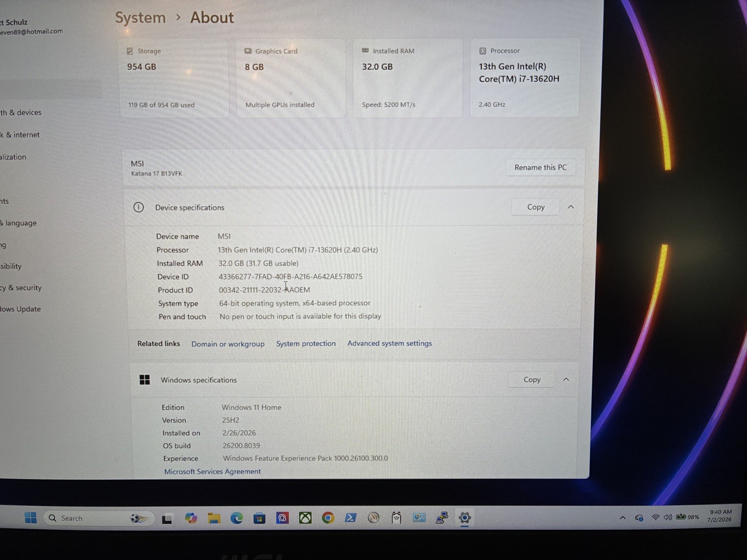Go back to System in breadcrumb

(141, 18)
